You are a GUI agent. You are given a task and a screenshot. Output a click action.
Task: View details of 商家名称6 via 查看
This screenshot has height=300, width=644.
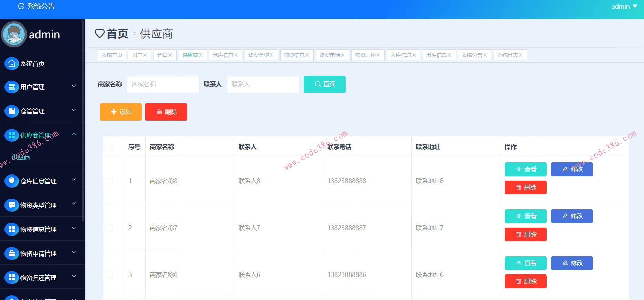(x=526, y=263)
